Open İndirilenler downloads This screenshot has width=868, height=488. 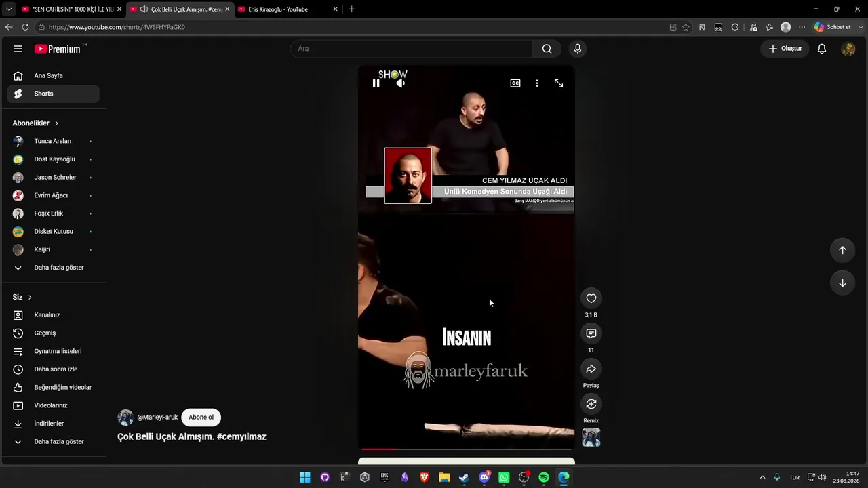click(54, 424)
